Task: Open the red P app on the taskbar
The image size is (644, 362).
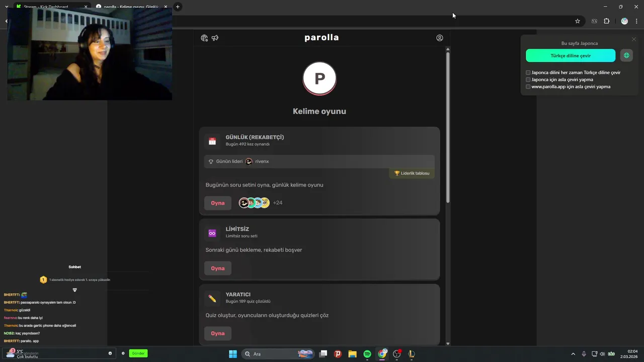Action: click(x=338, y=354)
